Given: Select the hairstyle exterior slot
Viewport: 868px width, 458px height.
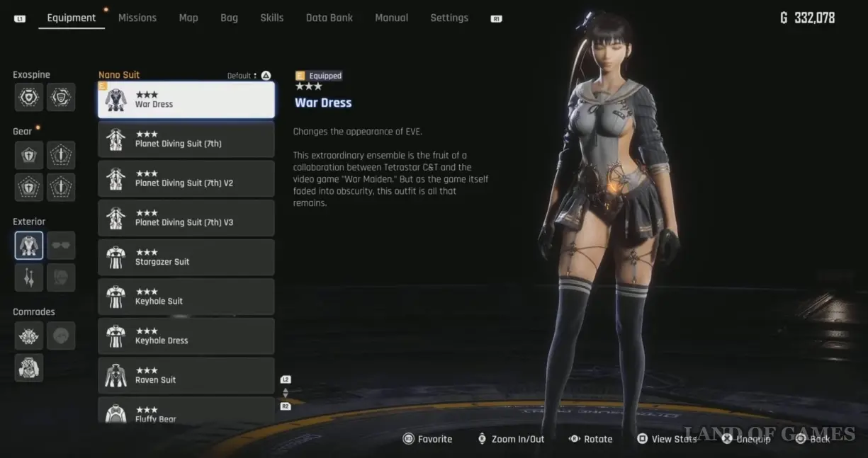Looking at the screenshot, I should [61, 277].
